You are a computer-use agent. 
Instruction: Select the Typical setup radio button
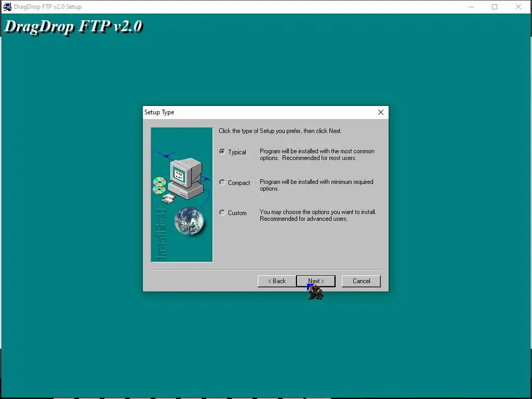pyautogui.click(x=222, y=152)
